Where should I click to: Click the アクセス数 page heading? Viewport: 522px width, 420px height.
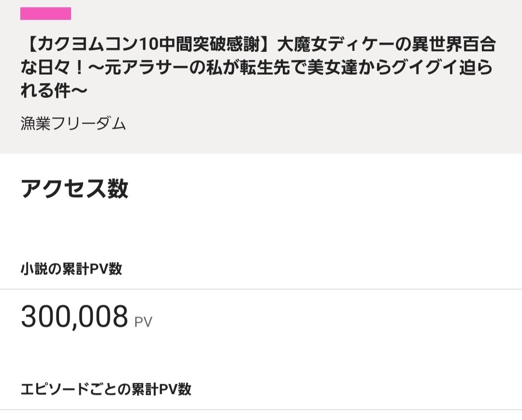click(x=74, y=188)
